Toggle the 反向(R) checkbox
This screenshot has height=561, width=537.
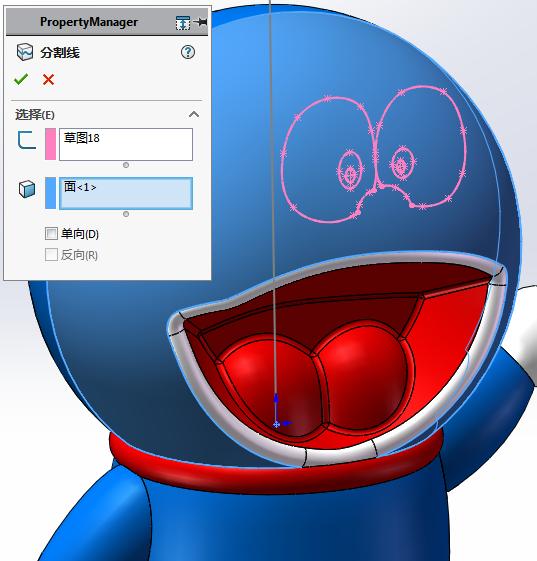[51, 255]
